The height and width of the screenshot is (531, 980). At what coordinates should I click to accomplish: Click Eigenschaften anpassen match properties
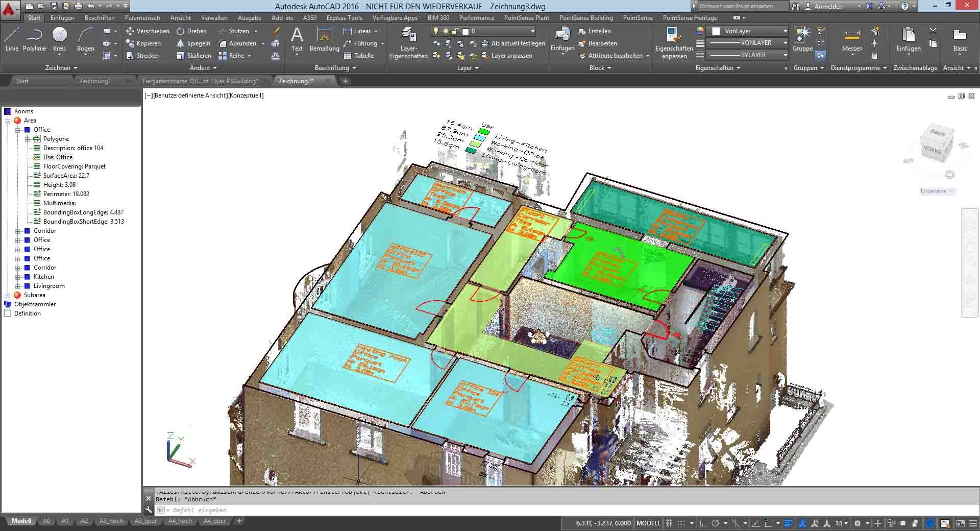(674, 43)
